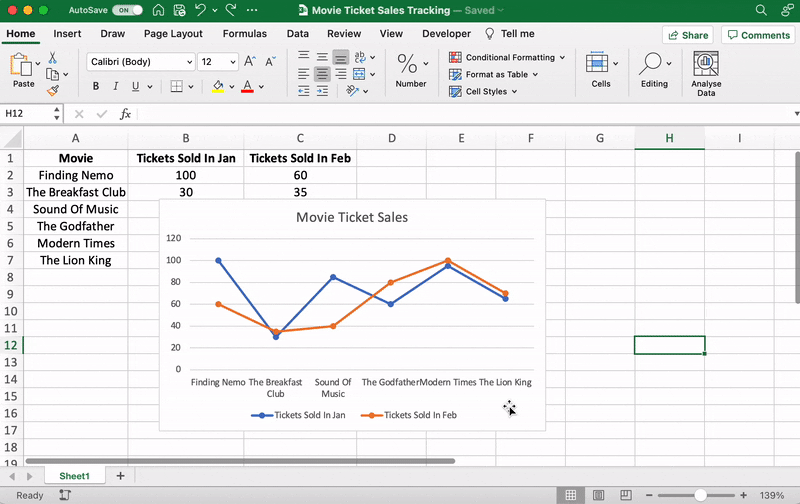The height and width of the screenshot is (504, 800).
Task: Turn off the AutoSave switch
Action: (128, 10)
